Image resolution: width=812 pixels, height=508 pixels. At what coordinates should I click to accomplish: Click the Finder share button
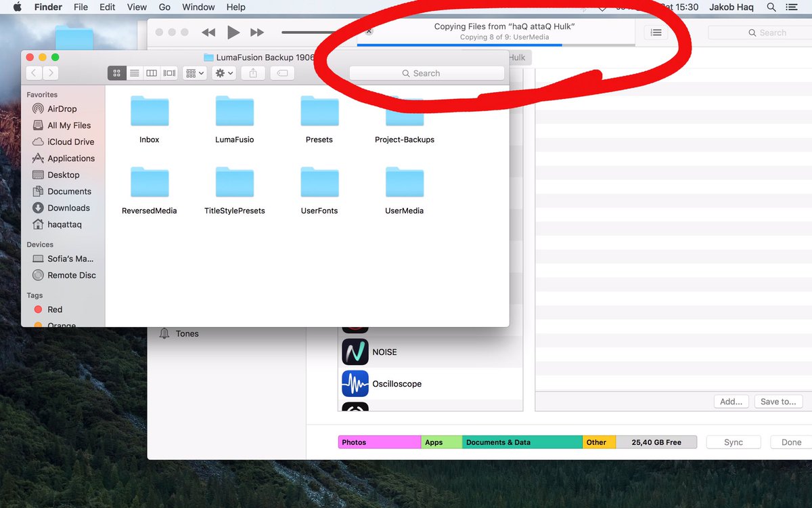[x=253, y=73]
